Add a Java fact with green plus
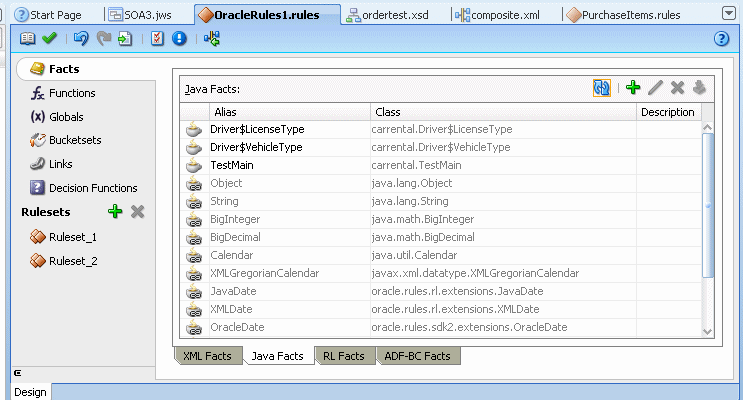This screenshot has height=400, width=743. point(633,87)
